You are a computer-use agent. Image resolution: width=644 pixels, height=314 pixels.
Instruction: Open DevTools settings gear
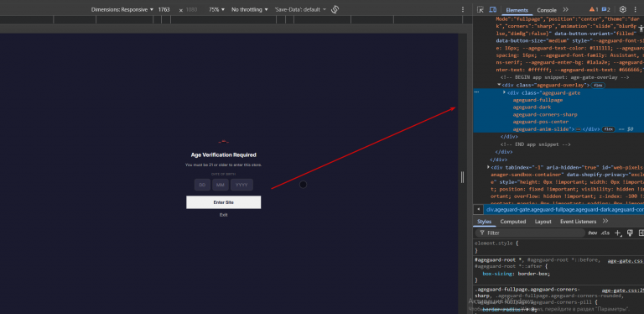(x=623, y=9)
